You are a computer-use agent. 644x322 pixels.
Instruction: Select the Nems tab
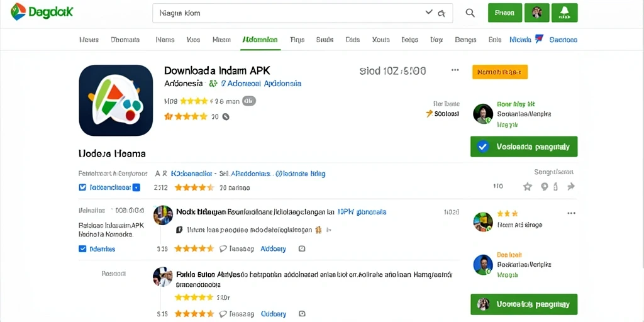pyautogui.click(x=165, y=40)
